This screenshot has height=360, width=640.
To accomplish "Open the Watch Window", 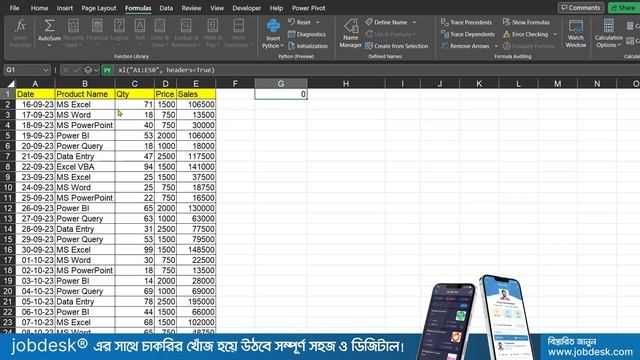I will tap(576, 34).
